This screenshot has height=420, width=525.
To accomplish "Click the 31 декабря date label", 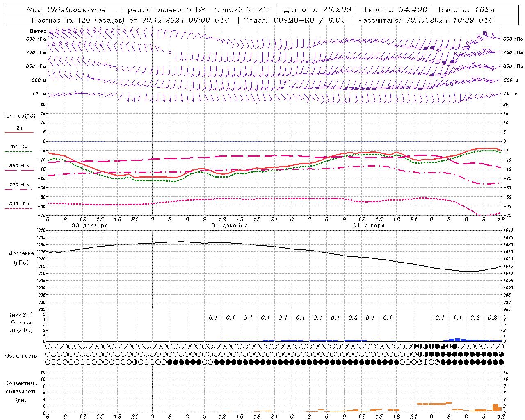I will coord(229,226).
